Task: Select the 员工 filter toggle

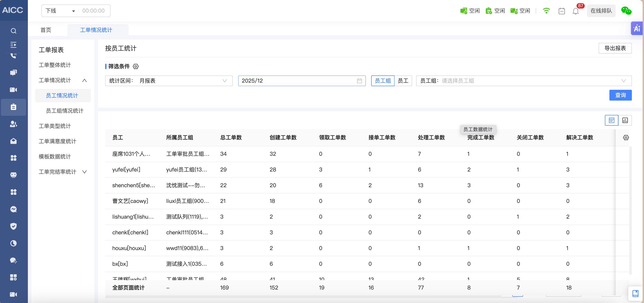Action: pyautogui.click(x=403, y=81)
